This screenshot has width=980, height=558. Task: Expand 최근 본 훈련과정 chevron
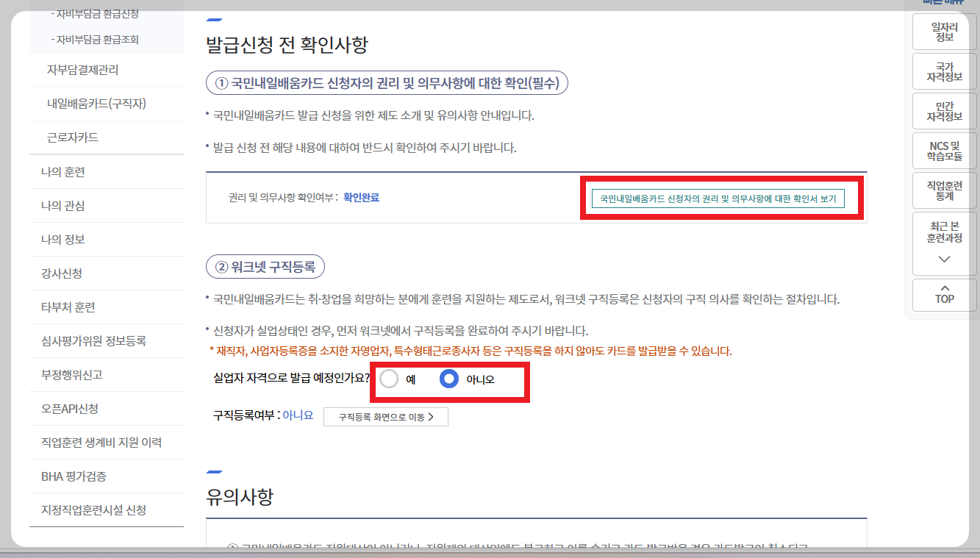pos(945,259)
